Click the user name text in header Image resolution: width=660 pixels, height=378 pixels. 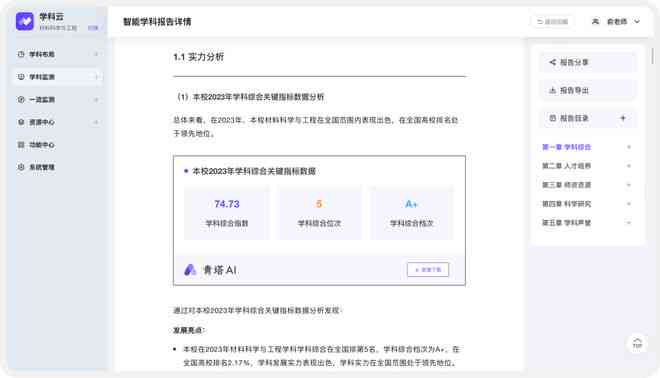617,21
